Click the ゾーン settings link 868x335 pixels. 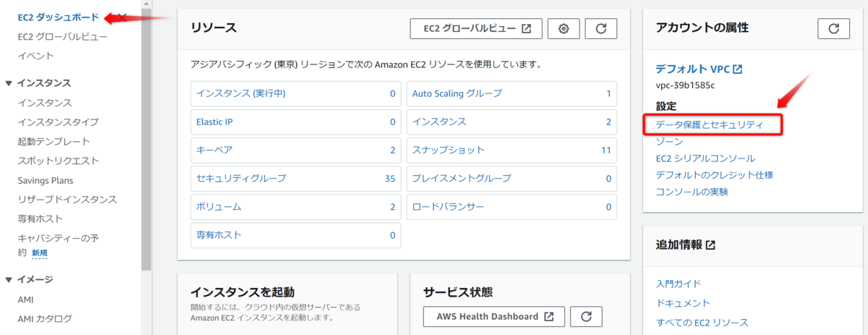click(x=668, y=142)
